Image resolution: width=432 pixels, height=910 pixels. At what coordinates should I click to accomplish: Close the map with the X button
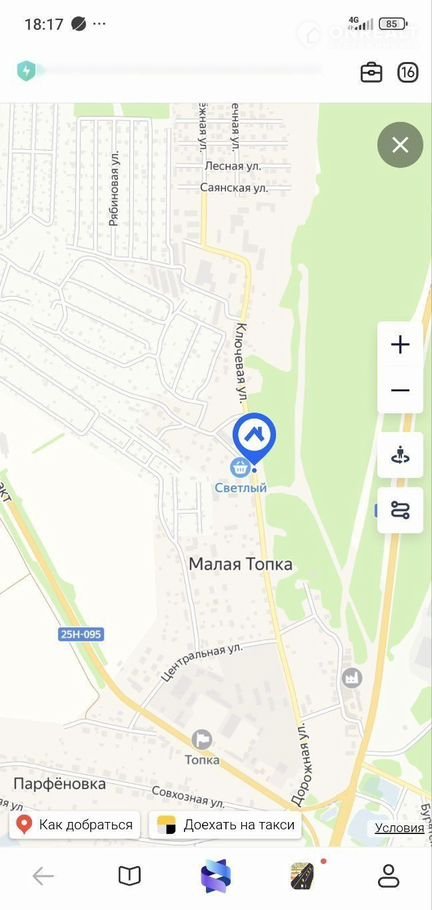tap(400, 145)
